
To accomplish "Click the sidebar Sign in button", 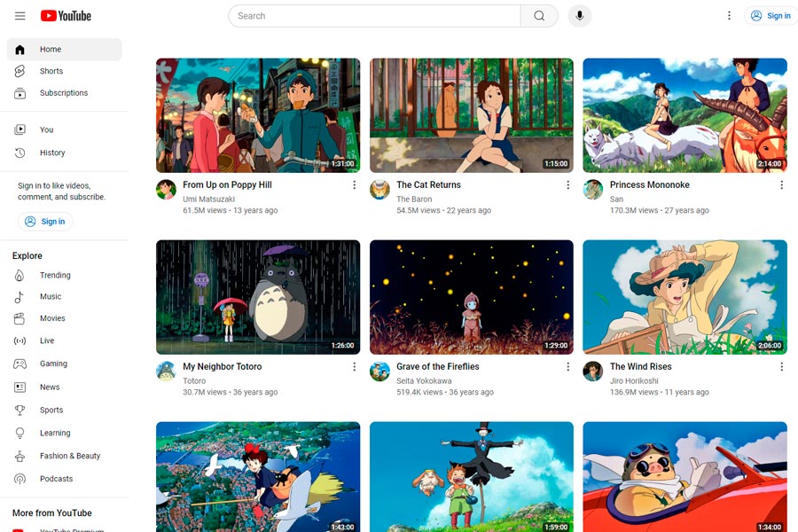I will [45, 222].
